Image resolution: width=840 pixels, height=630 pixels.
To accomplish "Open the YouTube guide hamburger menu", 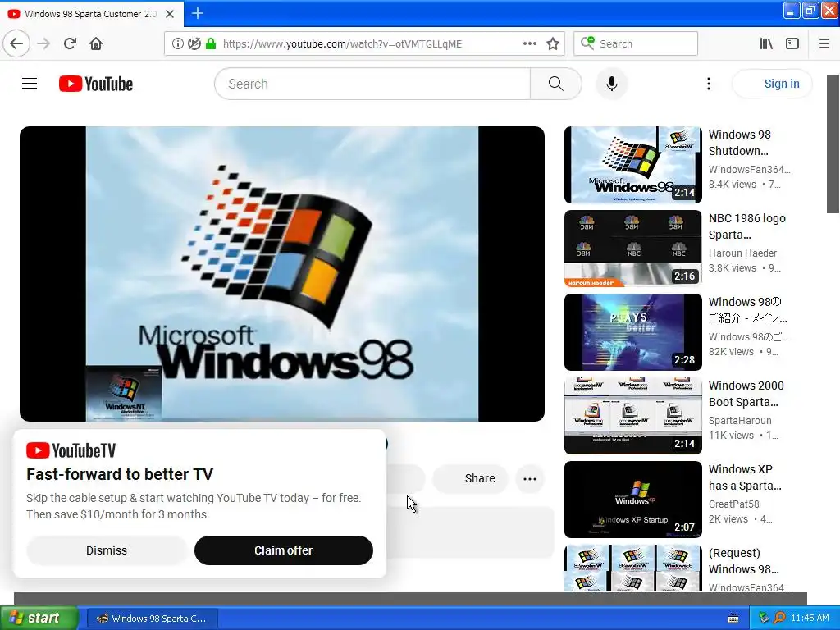I will 30,84.
